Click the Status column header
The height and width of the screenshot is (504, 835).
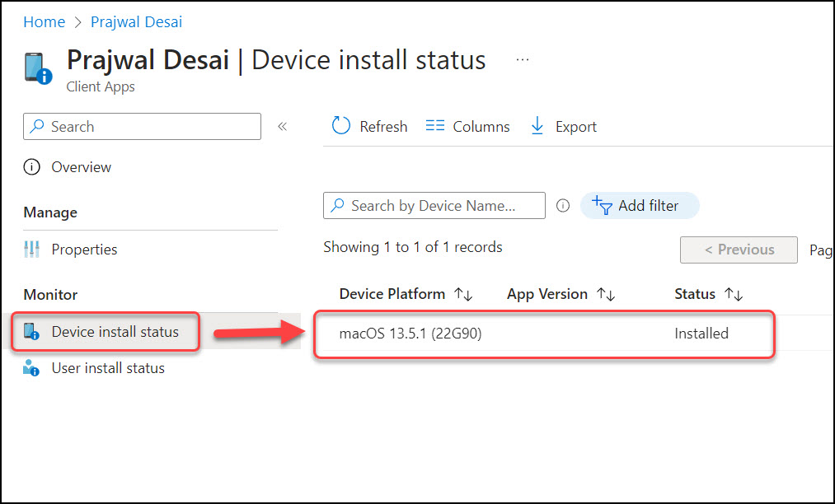[694, 294]
